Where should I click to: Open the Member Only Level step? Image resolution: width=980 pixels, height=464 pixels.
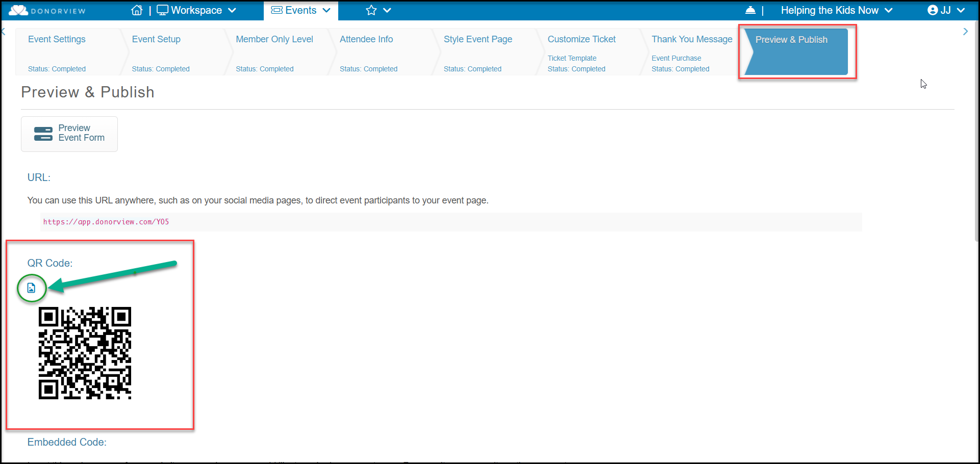pos(278,52)
